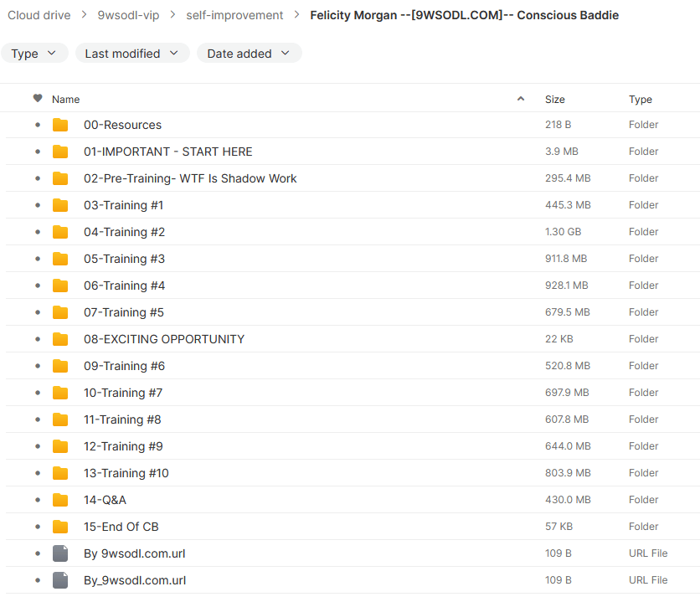Viewport: 700px width, 602px height.
Task: Toggle the dot marker beside 10-Training #7
Action: pyautogui.click(x=38, y=393)
